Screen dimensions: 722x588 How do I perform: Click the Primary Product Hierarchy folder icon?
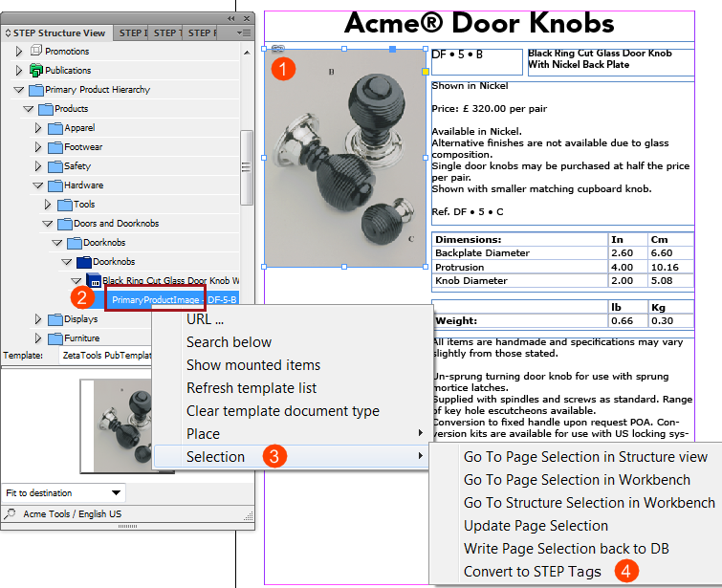[x=36, y=90]
